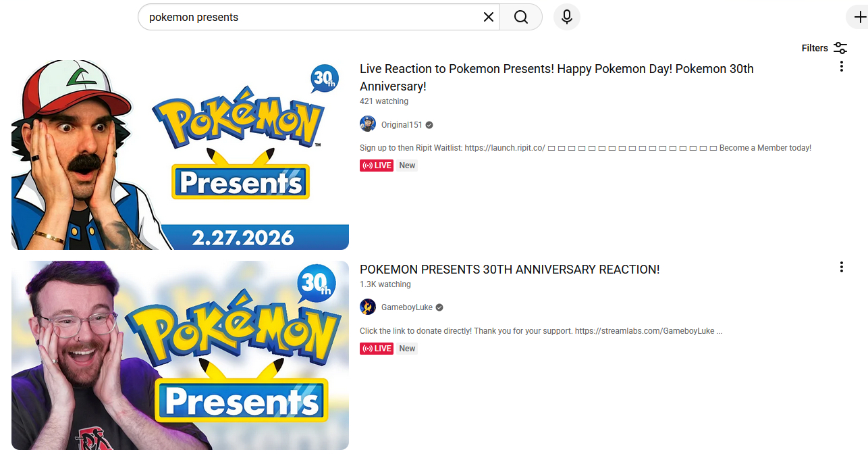Click the GameboyLuke channel avatar

click(368, 307)
